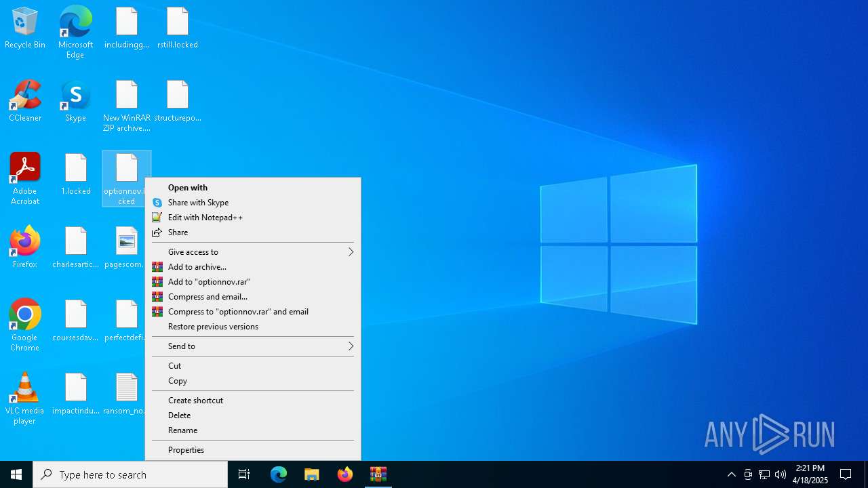Open Task View from the taskbar
The width and height of the screenshot is (868, 488).
tap(244, 474)
